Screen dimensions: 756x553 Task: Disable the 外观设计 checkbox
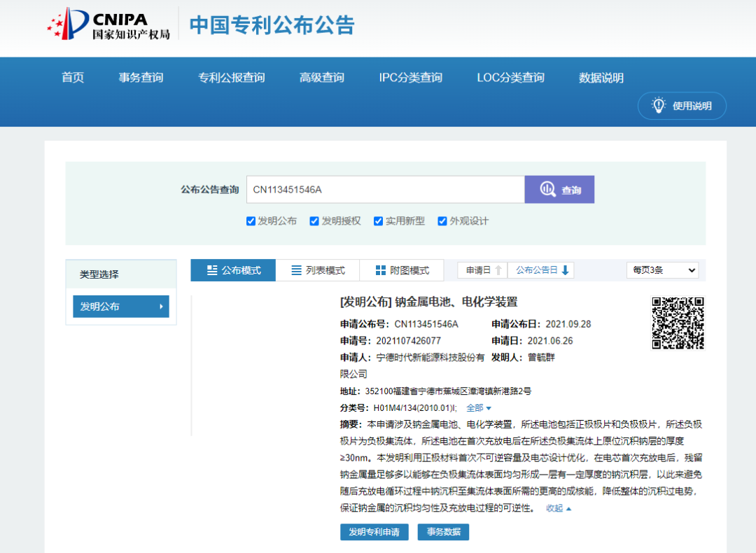pyautogui.click(x=442, y=221)
